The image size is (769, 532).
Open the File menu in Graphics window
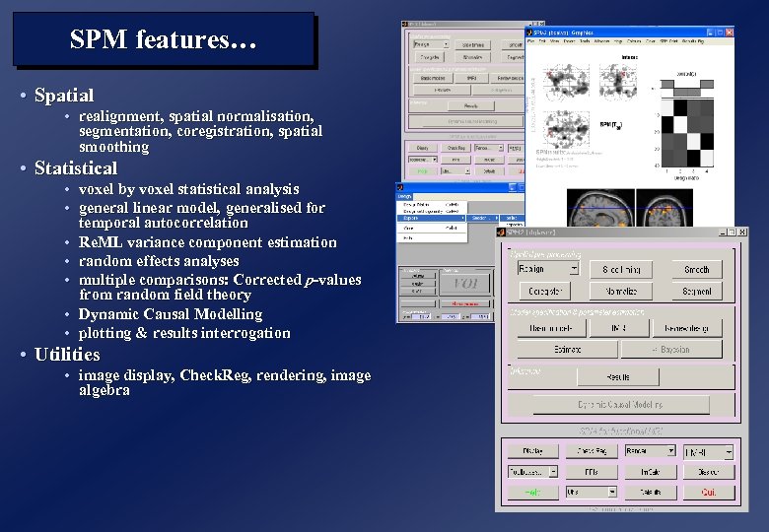(530, 41)
